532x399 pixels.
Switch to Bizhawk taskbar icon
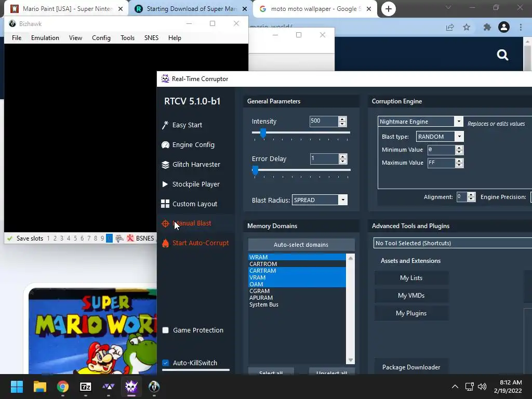(154, 387)
